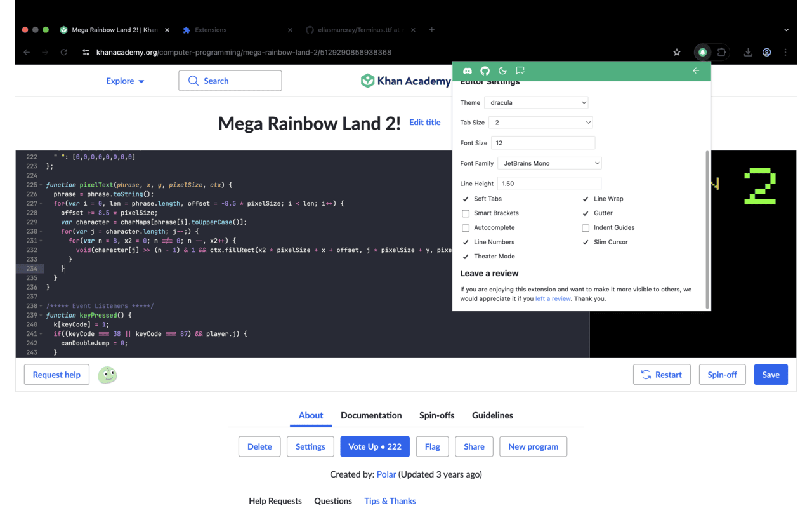Go back using the popup arrow icon
The image size is (812, 508).
[x=696, y=71]
